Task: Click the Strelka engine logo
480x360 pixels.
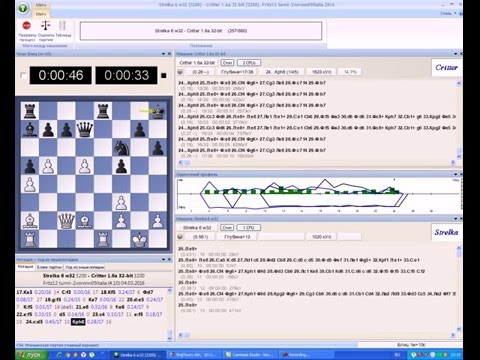Action: point(446,232)
